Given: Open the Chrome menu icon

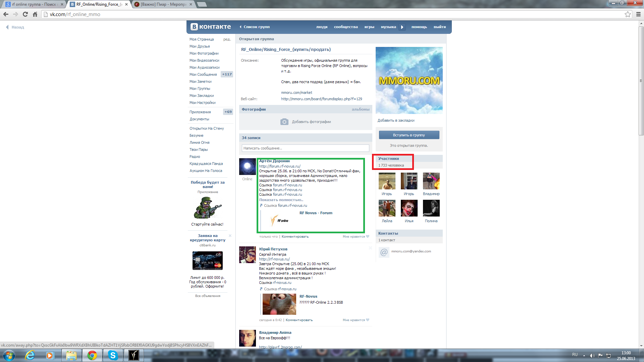Looking at the screenshot, I should tap(638, 14).
